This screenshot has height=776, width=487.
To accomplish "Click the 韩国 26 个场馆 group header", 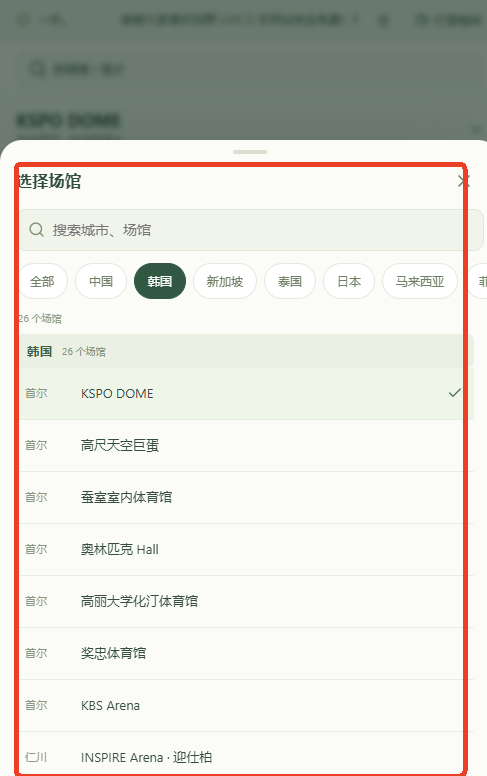I will click(x=246, y=351).
